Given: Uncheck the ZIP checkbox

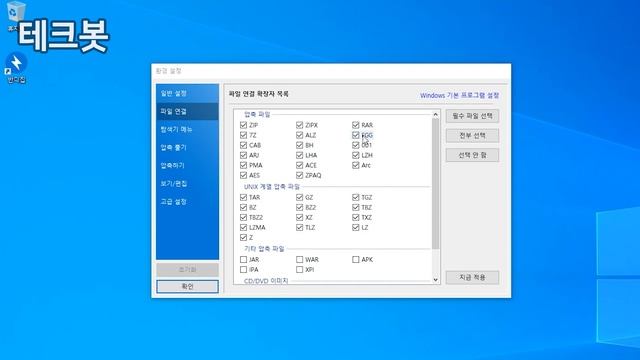Looking at the screenshot, I should point(244,125).
